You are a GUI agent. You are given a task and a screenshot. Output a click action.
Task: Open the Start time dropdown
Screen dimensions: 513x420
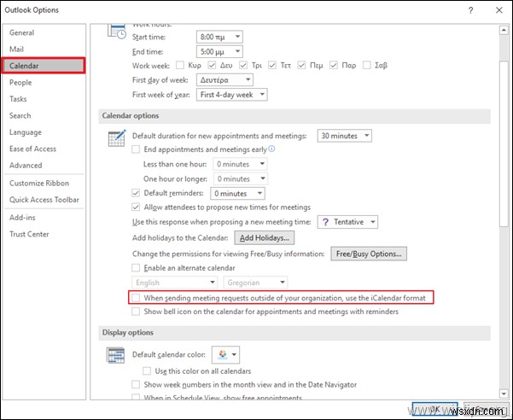coord(219,37)
